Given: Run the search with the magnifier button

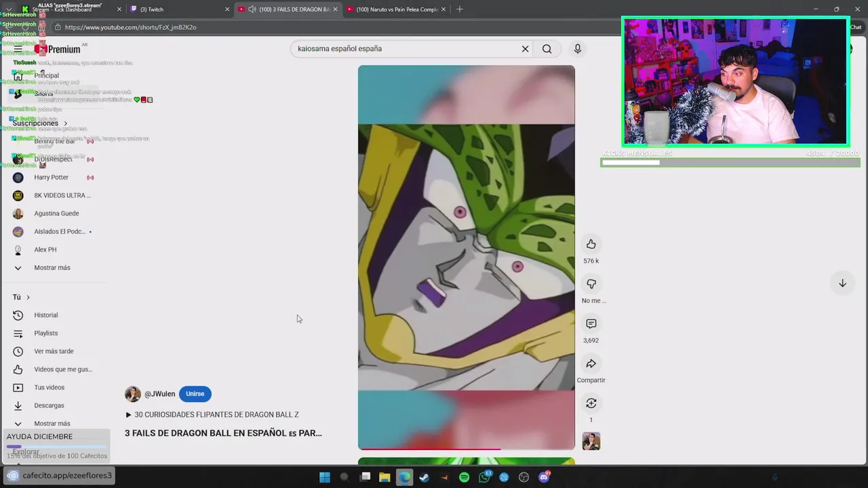Looking at the screenshot, I should pyautogui.click(x=547, y=49).
